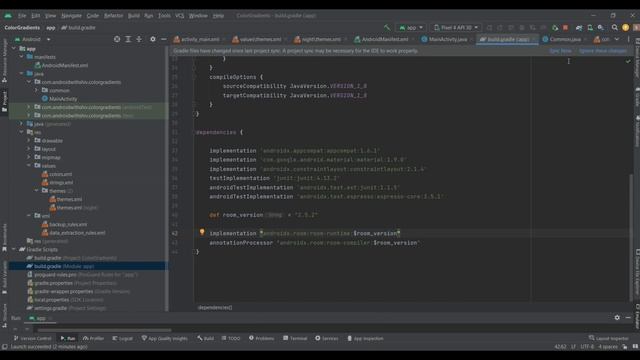Image resolution: width=640 pixels, height=360 pixels.
Task: Click the Sync Project with Gradle icon
Action: pyautogui.click(x=579, y=28)
